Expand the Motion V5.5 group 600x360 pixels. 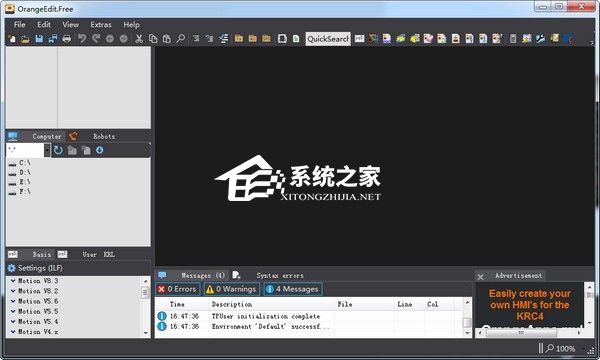[x=13, y=311]
